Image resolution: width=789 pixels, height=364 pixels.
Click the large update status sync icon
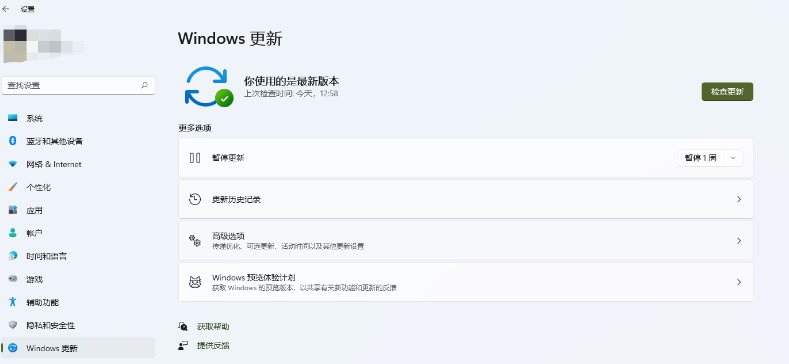pyautogui.click(x=208, y=86)
